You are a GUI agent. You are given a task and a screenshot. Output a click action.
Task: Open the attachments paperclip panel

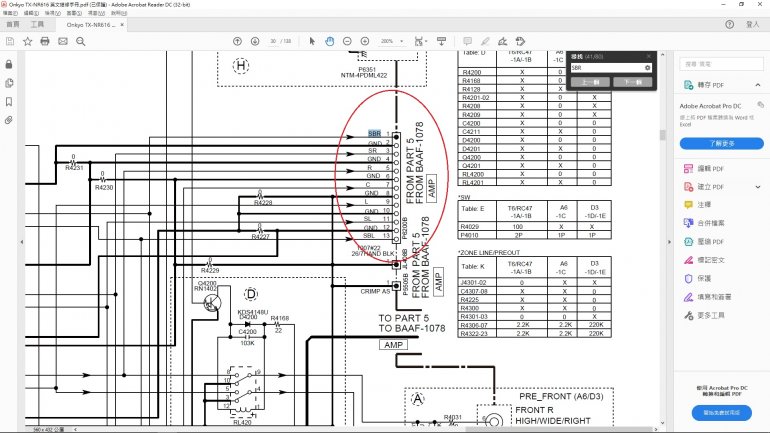tap(9, 120)
